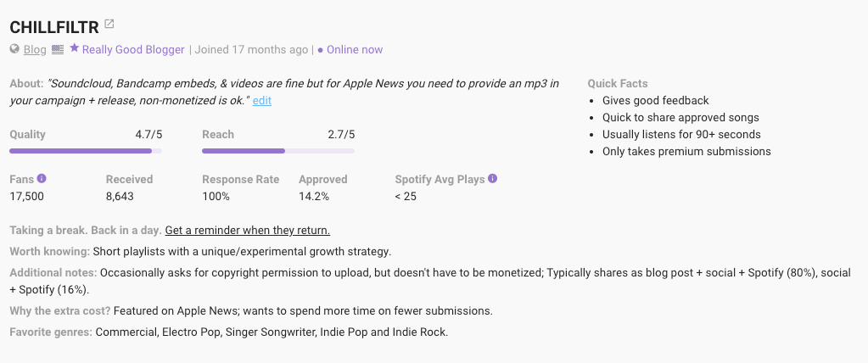Show the Spotify Avg Plays info icon
The height and width of the screenshot is (363, 868).
click(x=493, y=179)
